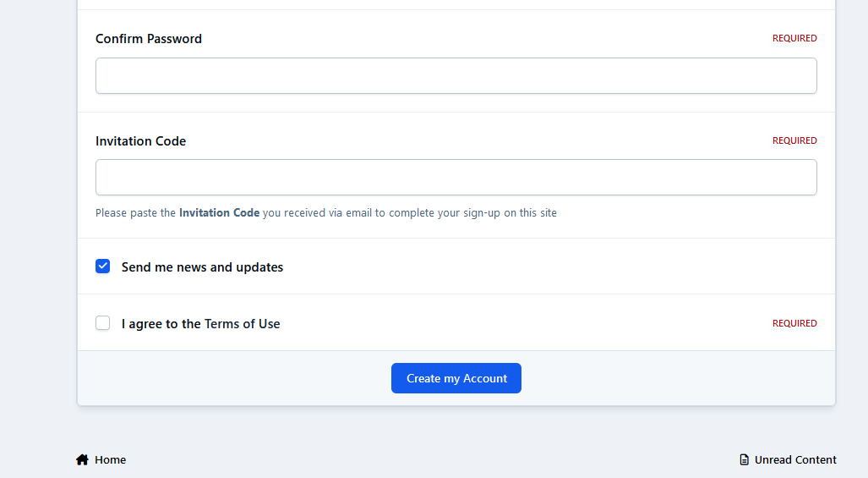Focus the Confirm Password input field
Viewport: 868px width, 478px height.
point(456,76)
